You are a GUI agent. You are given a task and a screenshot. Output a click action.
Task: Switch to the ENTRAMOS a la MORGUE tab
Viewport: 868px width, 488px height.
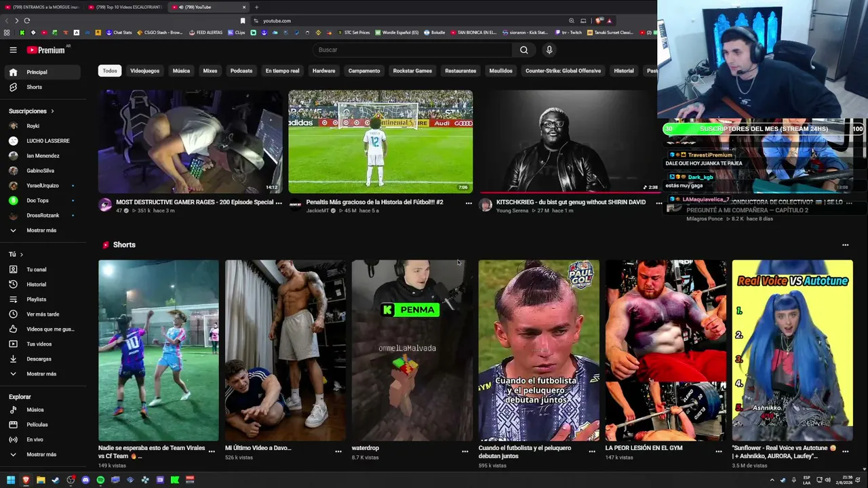(42, 7)
